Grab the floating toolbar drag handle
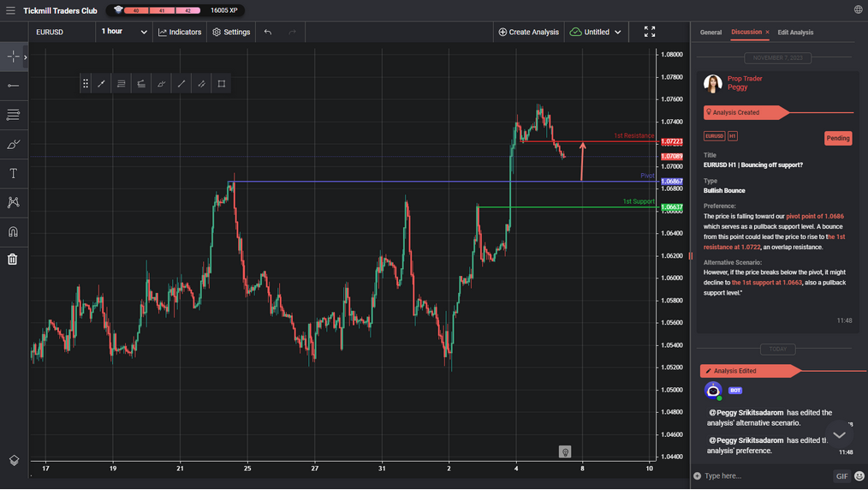The height and width of the screenshot is (490, 868). pos(86,84)
